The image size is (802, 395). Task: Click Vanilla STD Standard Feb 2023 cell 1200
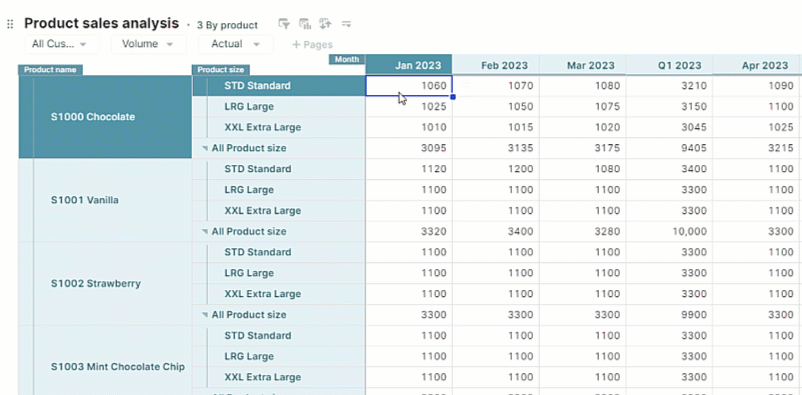pos(496,169)
